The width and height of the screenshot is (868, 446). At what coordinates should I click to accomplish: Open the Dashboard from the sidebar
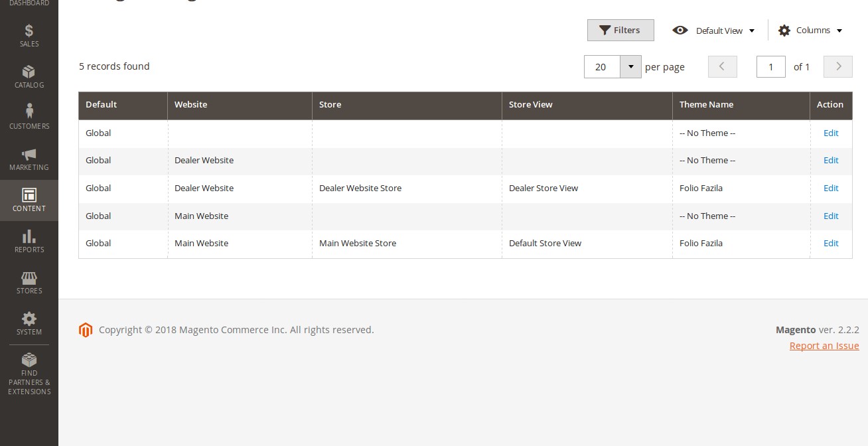point(29,1)
